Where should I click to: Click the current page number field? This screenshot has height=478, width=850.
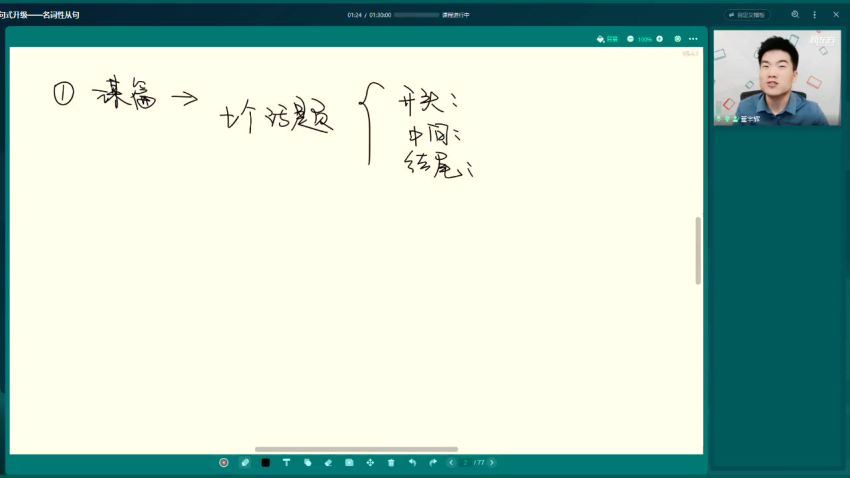pyautogui.click(x=465, y=463)
